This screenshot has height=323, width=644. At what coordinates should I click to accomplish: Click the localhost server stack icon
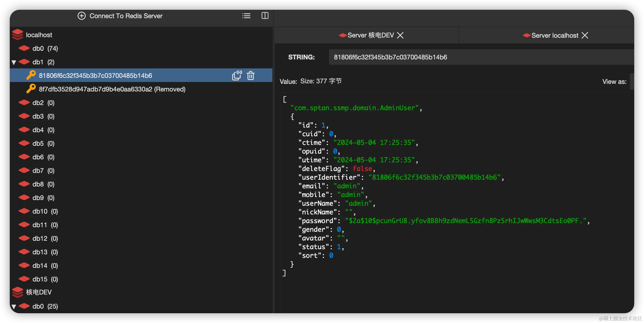[18, 35]
